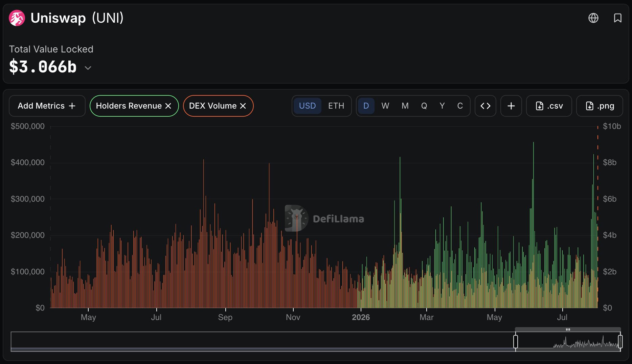This screenshot has width=632, height=364.
Task: Open the embed code icon button
Action: [486, 106]
